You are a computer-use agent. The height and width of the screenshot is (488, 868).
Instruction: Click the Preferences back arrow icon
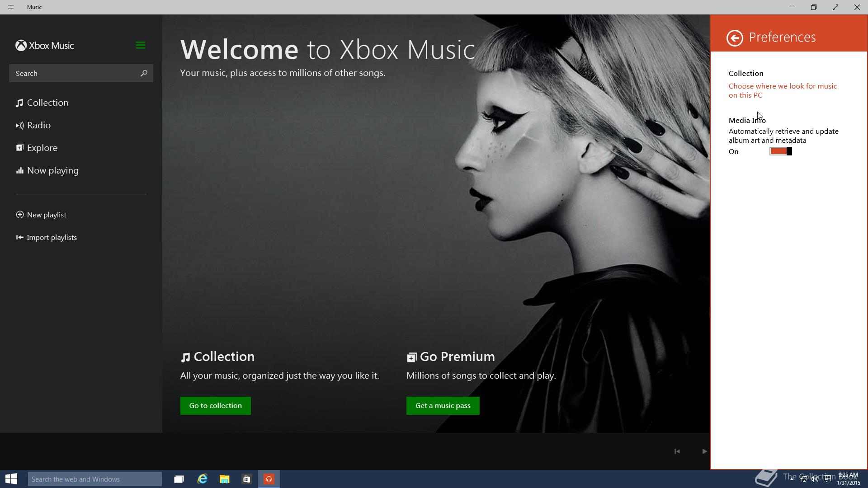click(x=735, y=38)
